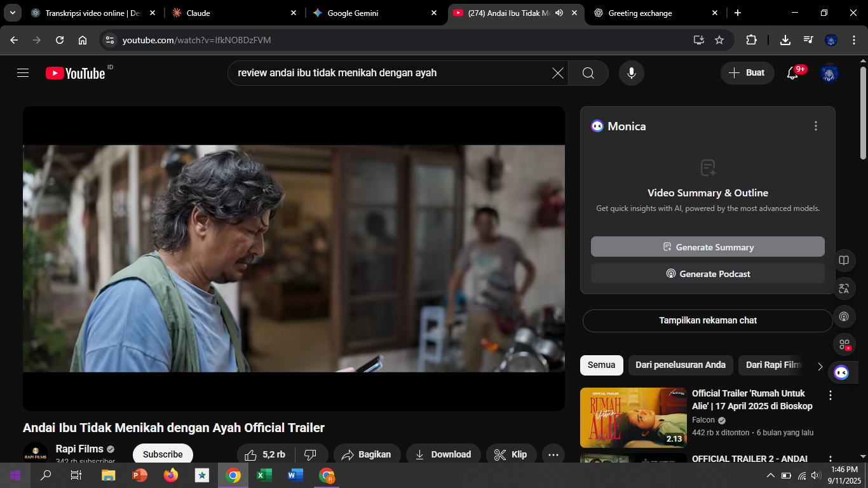
Task: Switch to the Transkripsi video online tab
Action: point(93,13)
